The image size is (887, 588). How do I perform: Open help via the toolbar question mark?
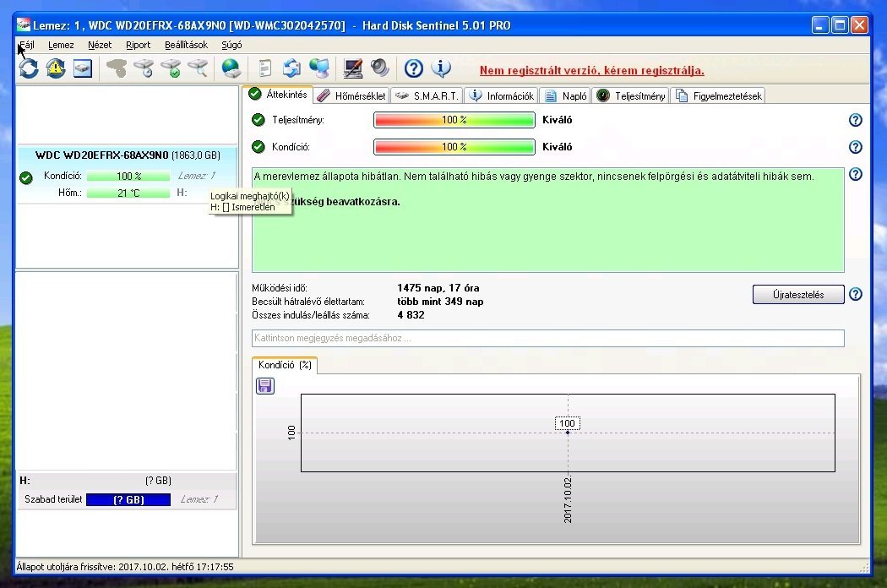coord(414,68)
